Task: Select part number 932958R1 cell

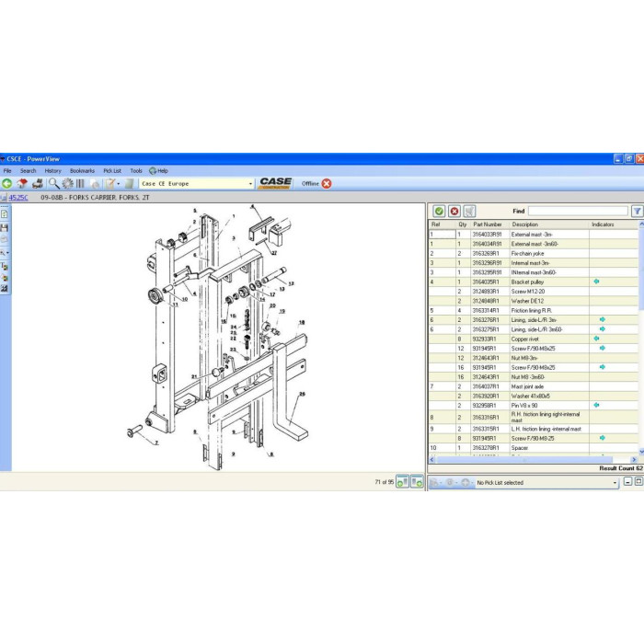Action: click(490, 406)
